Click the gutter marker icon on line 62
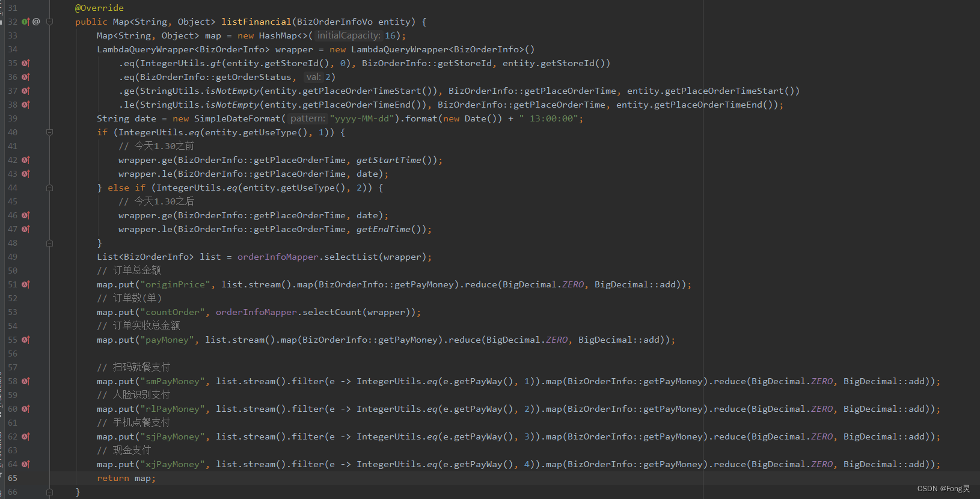The width and height of the screenshot is (980, 499). 26,436
